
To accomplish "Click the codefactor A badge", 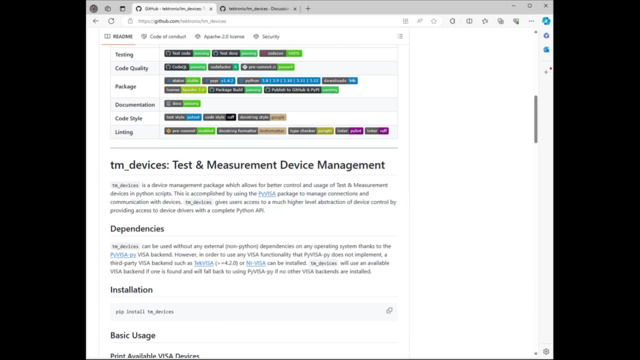I will (x=224, y=67).
